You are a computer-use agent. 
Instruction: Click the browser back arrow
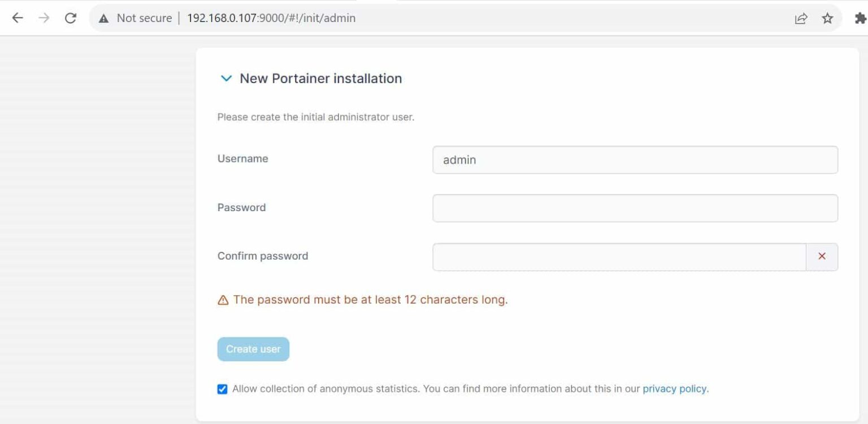point(18,18)
